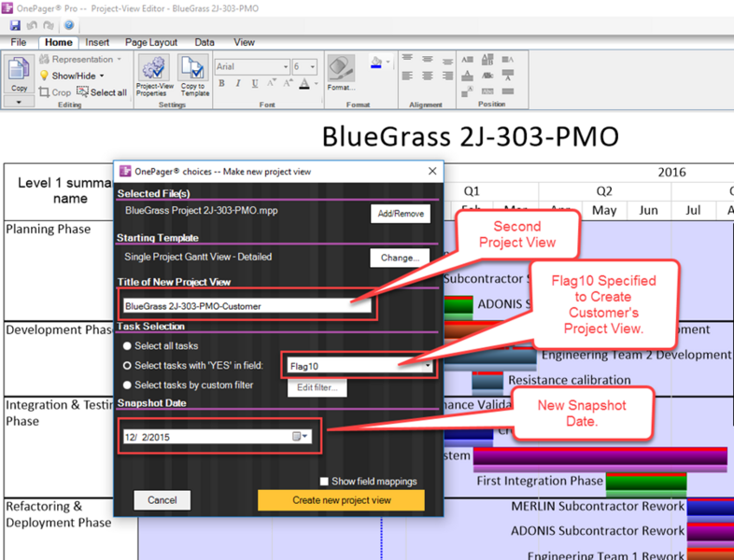Click the first Position group icon with A and lines
The image size is (734, 560).
pos(467,60)
